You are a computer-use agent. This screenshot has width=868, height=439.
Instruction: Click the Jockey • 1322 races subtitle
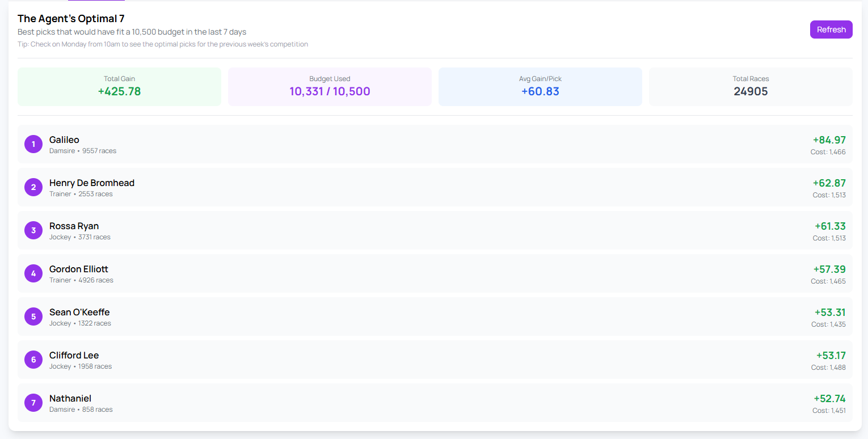[80, 323]
